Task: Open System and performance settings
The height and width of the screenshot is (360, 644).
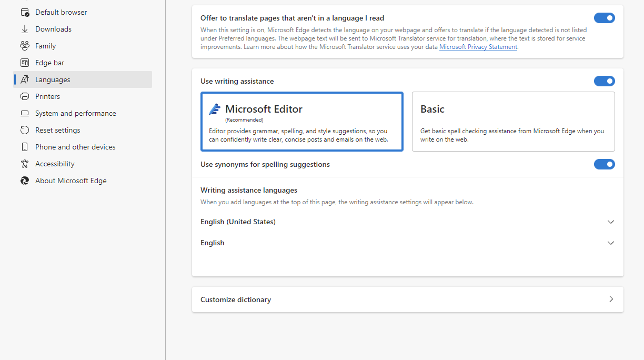Action: pyautogui.click(x=75, y=113)
